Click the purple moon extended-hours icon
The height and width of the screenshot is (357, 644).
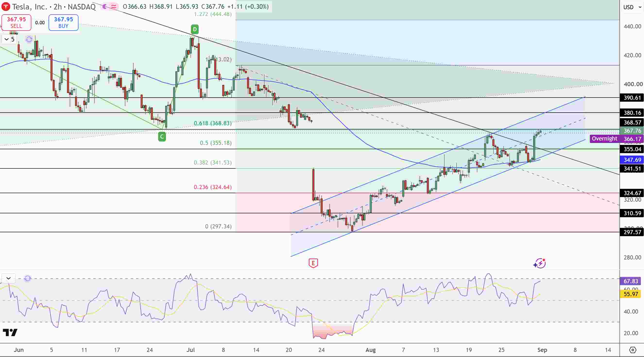pos(105,7)
